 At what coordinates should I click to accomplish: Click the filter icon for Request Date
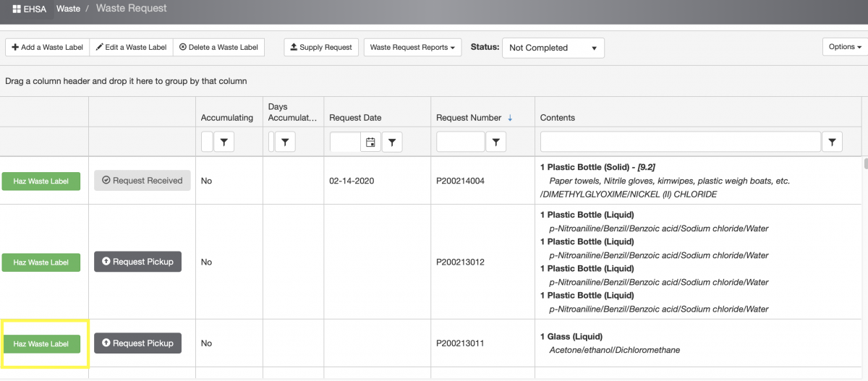[x=391, y=142]
